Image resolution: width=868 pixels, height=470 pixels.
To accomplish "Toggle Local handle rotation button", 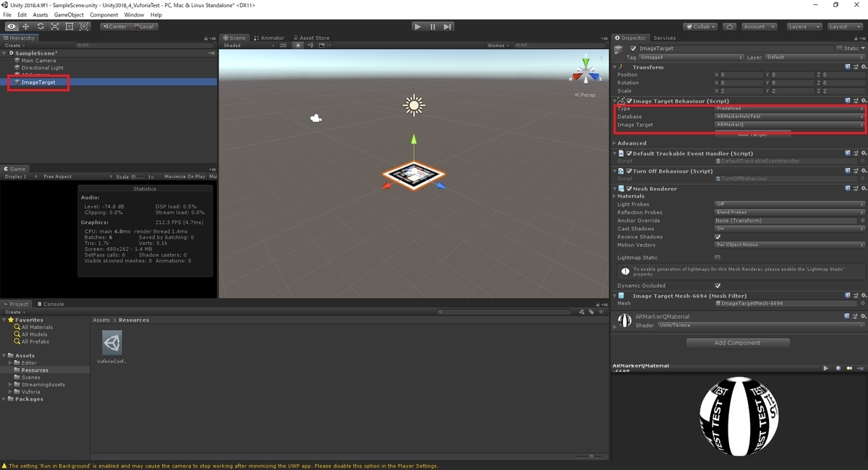I will coord(143,27).
